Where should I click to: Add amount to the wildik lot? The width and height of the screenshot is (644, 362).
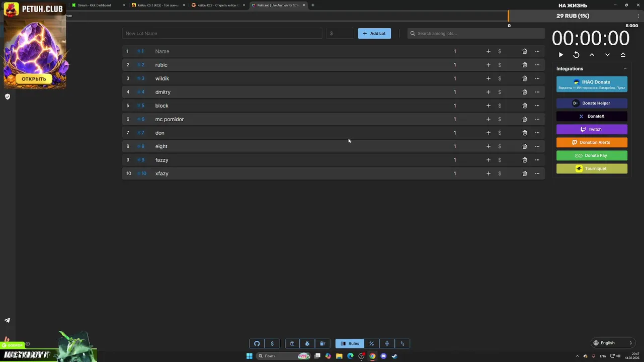click(488, 78)
